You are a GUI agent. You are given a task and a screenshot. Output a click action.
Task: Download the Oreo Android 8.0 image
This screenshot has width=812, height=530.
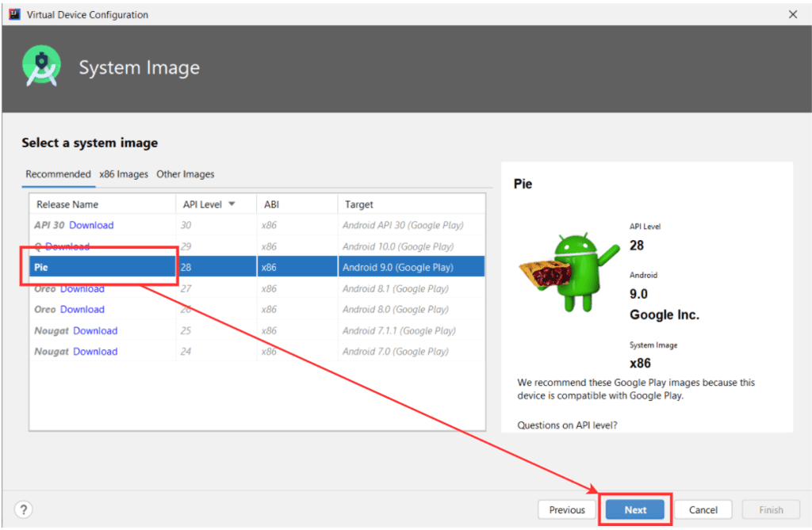tap(82, 309)
